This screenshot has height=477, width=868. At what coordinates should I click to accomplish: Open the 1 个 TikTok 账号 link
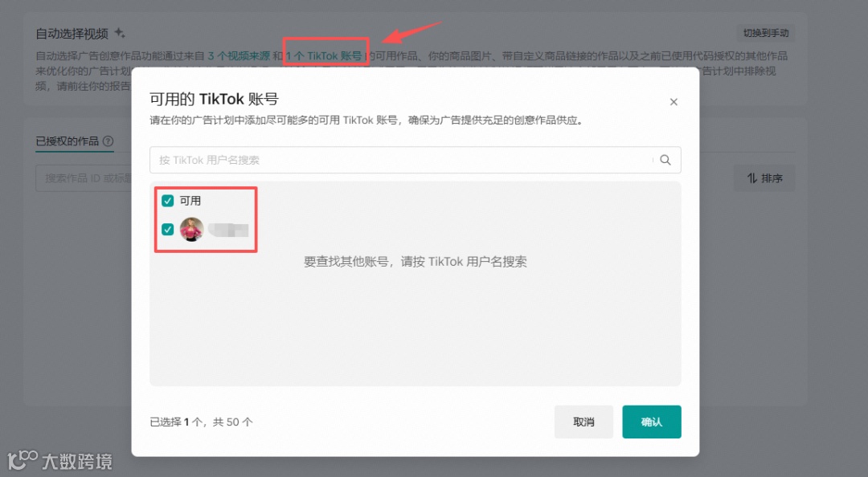click(x=324, y=56)
